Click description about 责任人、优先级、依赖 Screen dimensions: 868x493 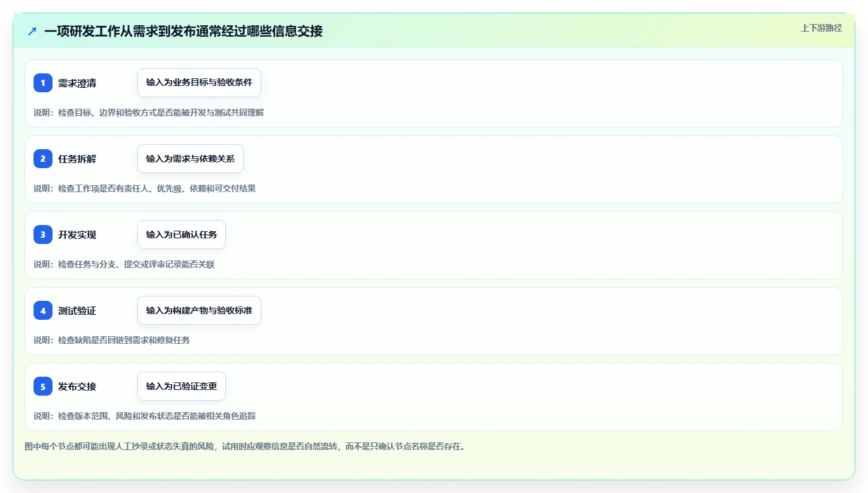tap(145, 188)
